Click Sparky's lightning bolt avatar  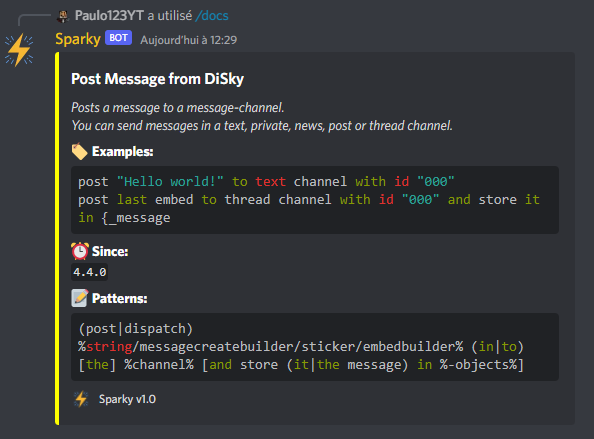19,50
